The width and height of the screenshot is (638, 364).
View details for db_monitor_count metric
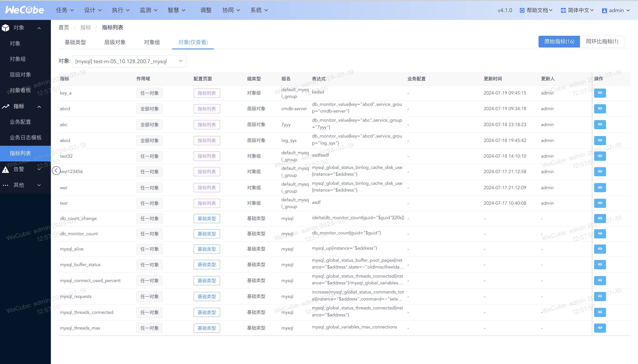pos(600,233)
